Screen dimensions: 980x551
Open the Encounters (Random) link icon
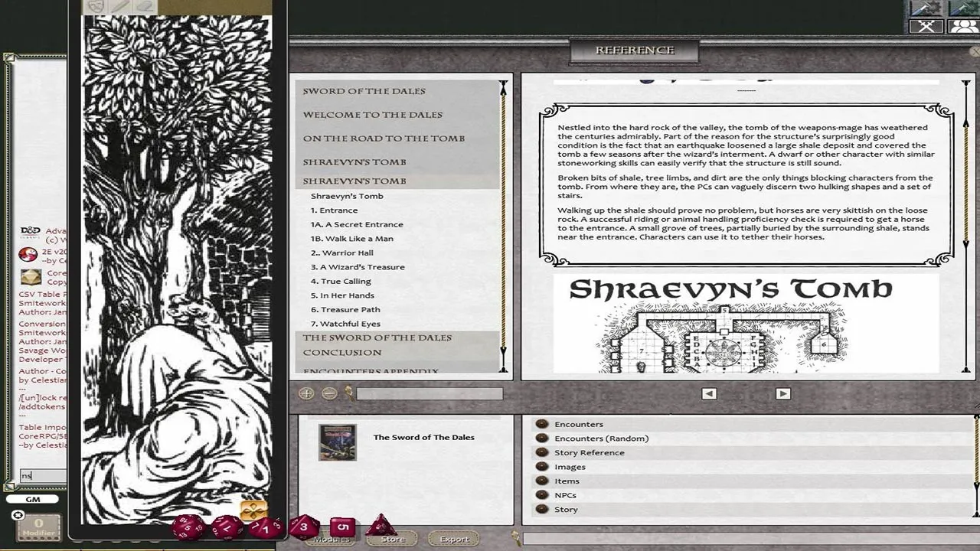(x=542, y=439)
